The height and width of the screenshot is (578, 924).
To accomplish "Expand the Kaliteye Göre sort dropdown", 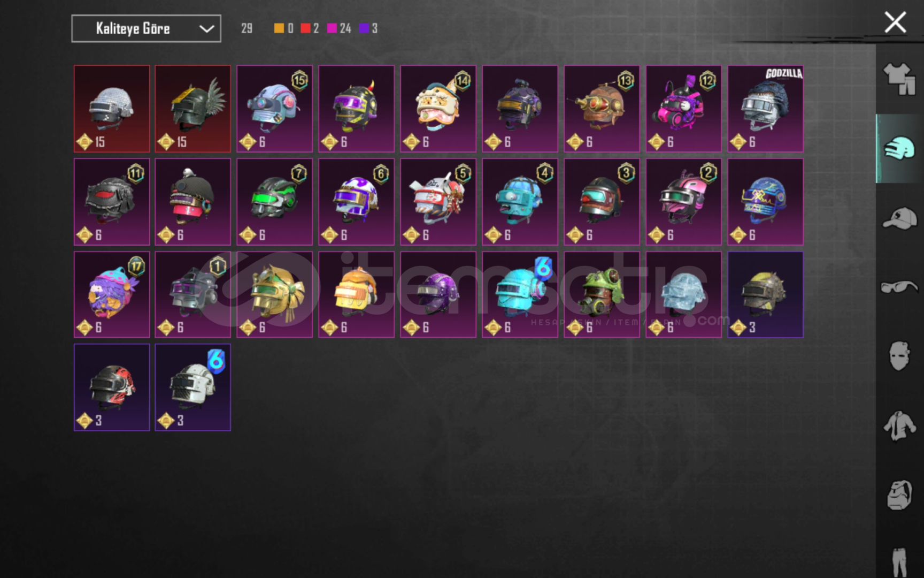I will tap(146, 28).
